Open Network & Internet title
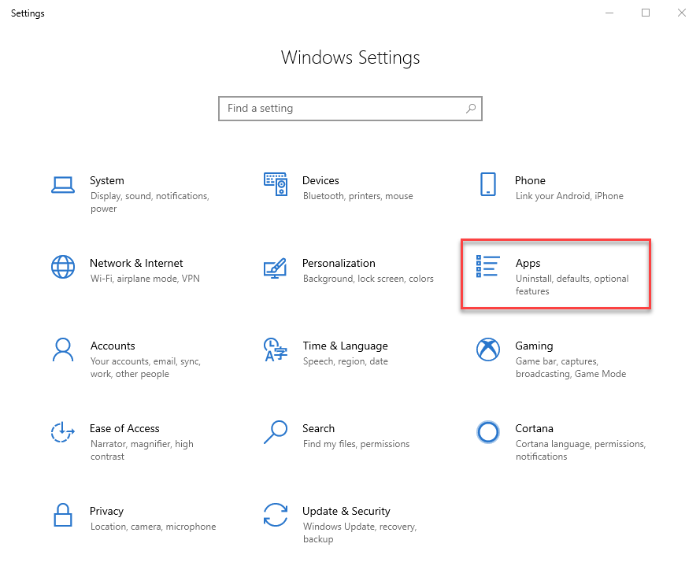The width and height of the screenshot is (700, 588). click(x=136, y=263)
